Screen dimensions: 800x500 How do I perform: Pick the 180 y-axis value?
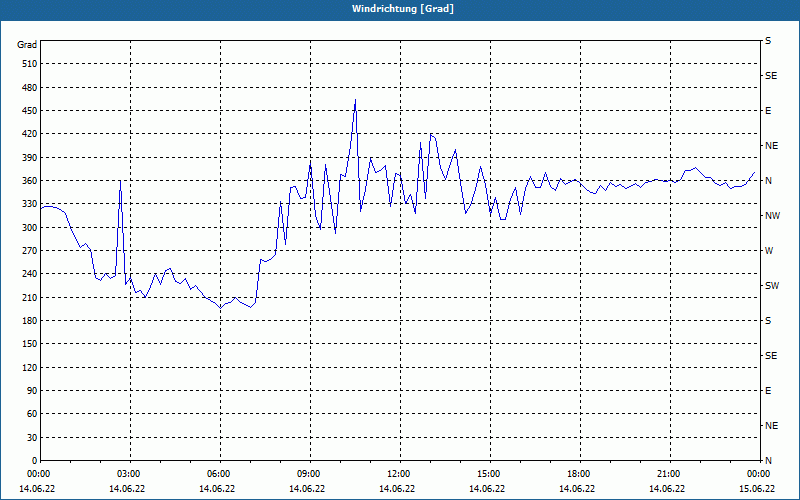[x=30, y=321]
